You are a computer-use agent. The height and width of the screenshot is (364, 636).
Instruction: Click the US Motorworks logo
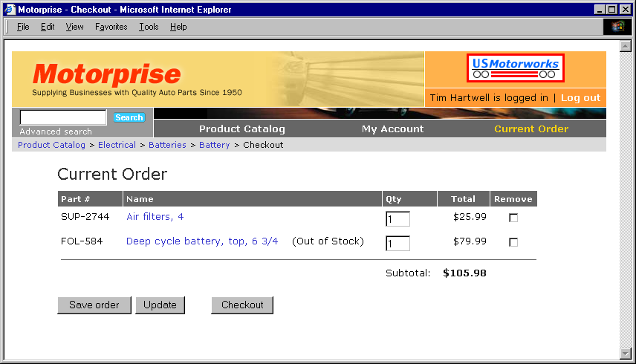point(515,68)
